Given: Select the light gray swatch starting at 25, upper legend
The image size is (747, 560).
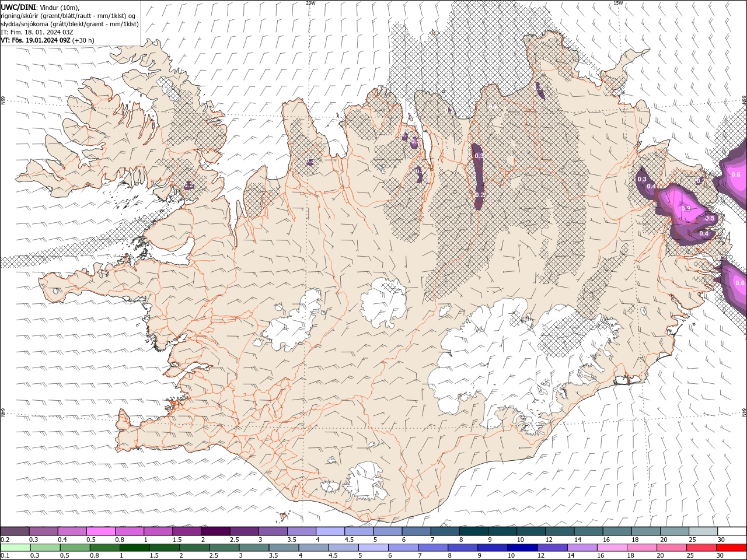Looking at the screenshot, I should [x=703, y=531].
